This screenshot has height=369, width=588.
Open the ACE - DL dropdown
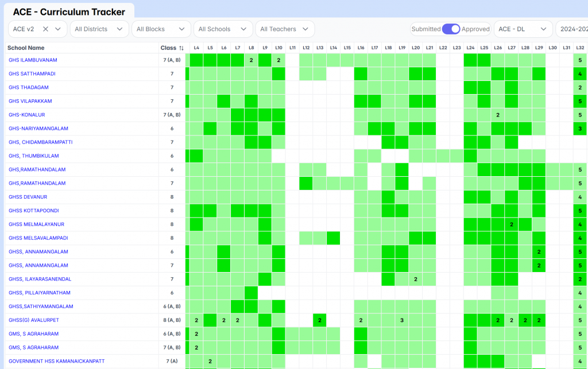523,29
